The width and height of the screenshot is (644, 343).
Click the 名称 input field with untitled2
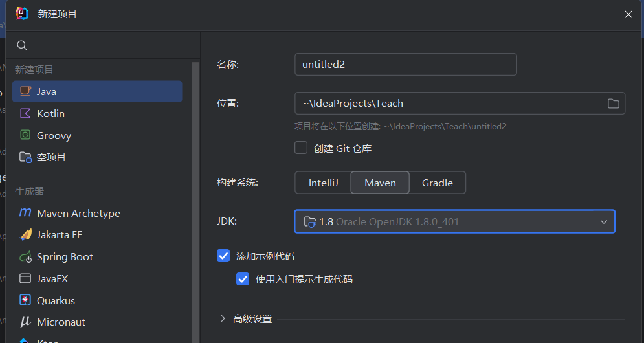coord(406,65)
